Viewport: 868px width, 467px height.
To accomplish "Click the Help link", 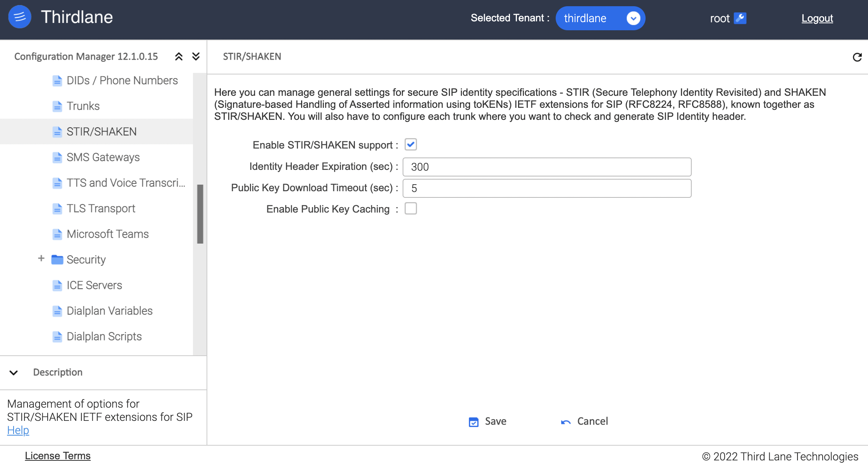I will click(x=17, y=430).
